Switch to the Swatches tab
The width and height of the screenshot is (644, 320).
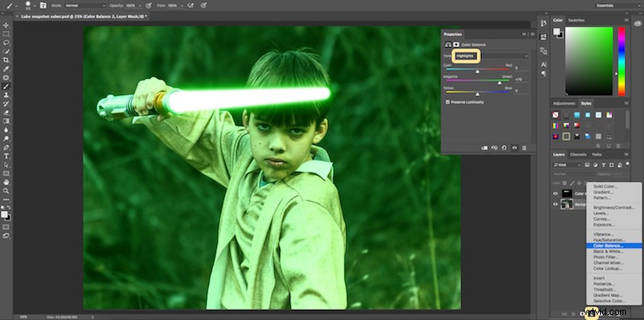576,20
